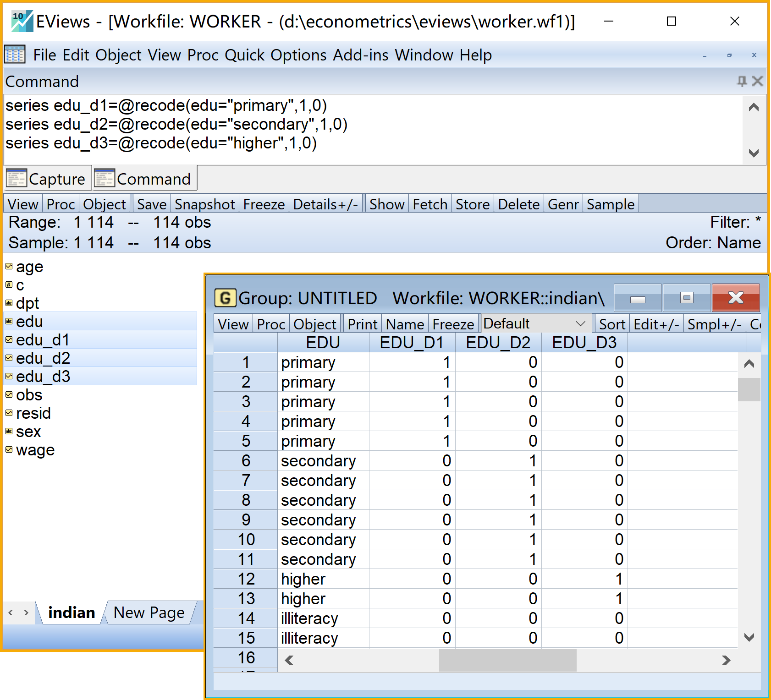The width and height of the screenshot is (771, 700).
Task: Click the Freeze button in group window
Action: 453,324
